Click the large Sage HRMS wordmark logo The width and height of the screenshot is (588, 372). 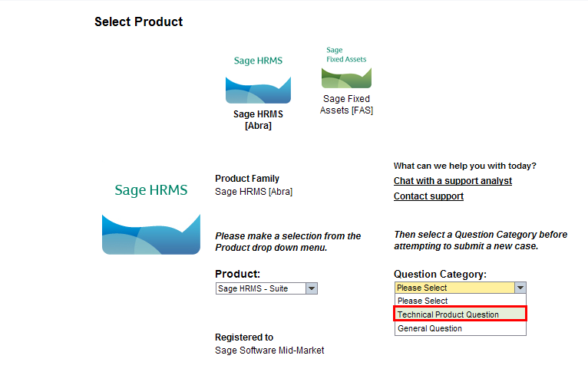tap(151, 190)
